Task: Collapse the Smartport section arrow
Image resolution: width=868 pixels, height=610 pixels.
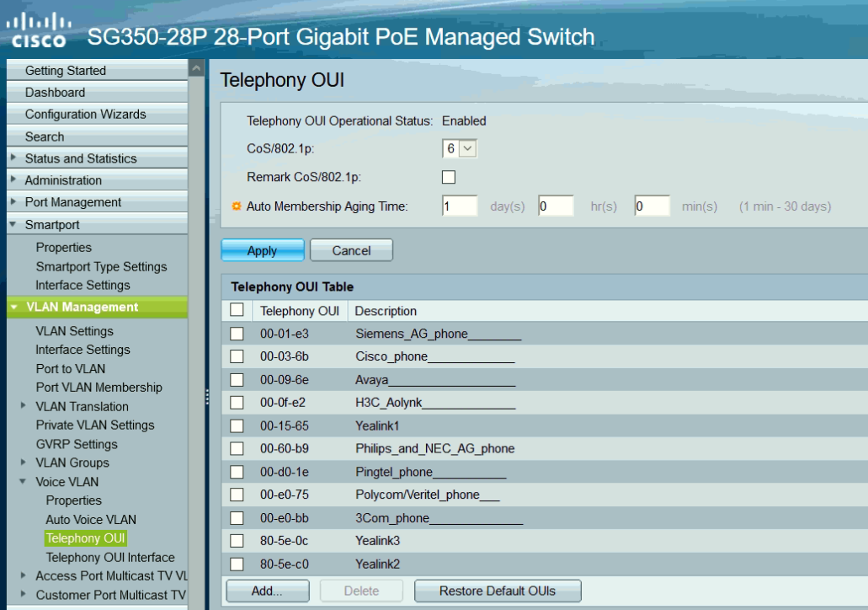Action: click(13, 225)
